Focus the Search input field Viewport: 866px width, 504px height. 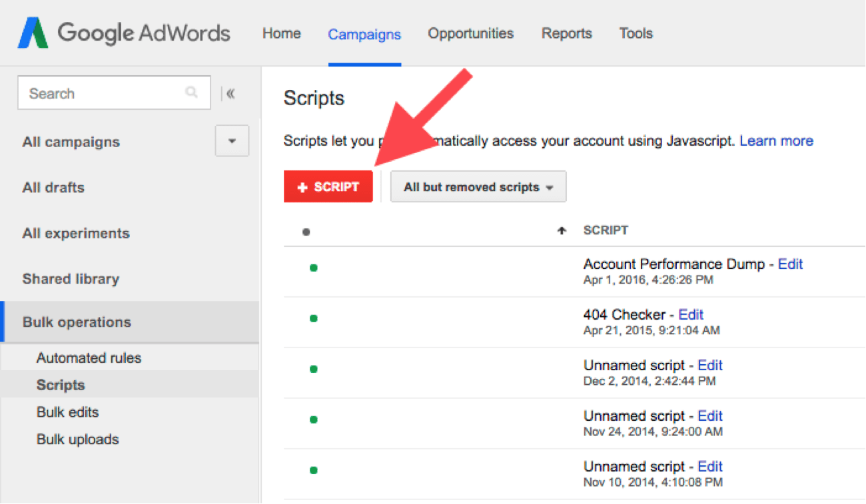pos(114,93)
